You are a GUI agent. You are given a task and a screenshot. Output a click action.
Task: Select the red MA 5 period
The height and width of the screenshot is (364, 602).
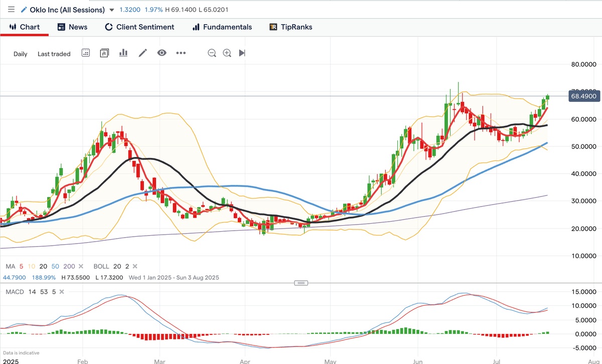click(x=21, y=266)
